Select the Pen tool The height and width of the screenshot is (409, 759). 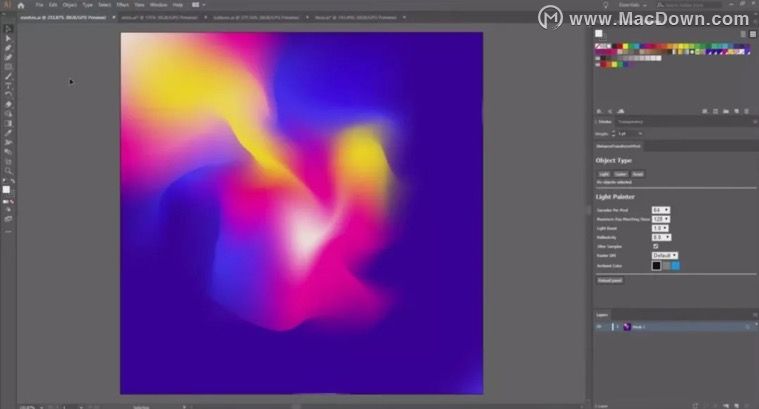click(8, 47)
